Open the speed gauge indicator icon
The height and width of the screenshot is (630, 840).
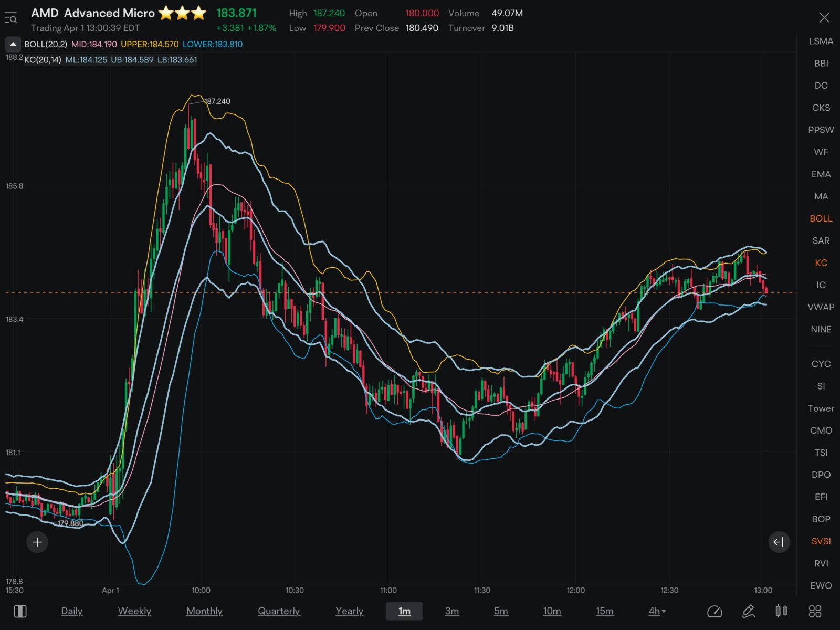[715, 611]
